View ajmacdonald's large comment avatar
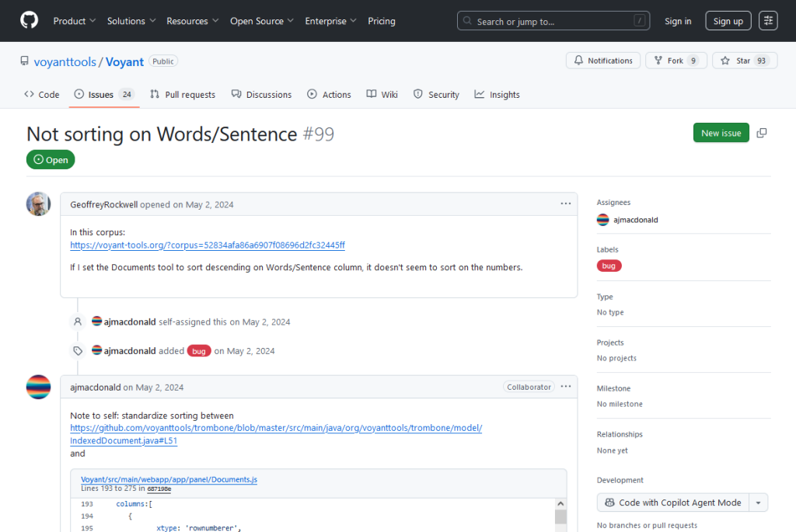The height and width of the screenshot is (532, 796). point(39,387)
